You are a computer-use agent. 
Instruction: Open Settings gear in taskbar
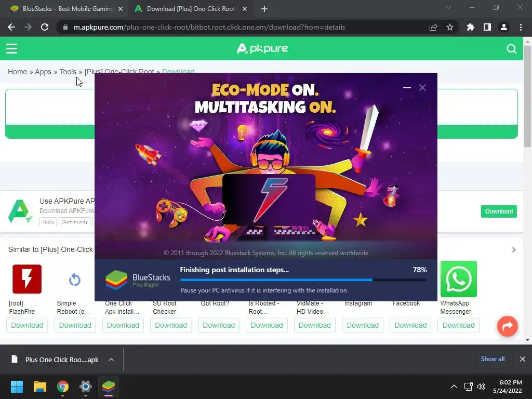click(x=86, y=387)
